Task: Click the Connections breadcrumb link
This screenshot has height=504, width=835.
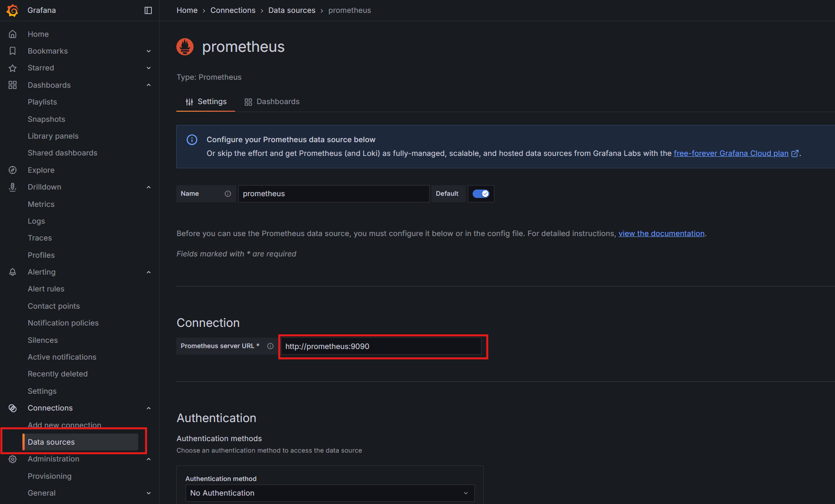Action: pyautogui.click(x=233, y=10)
